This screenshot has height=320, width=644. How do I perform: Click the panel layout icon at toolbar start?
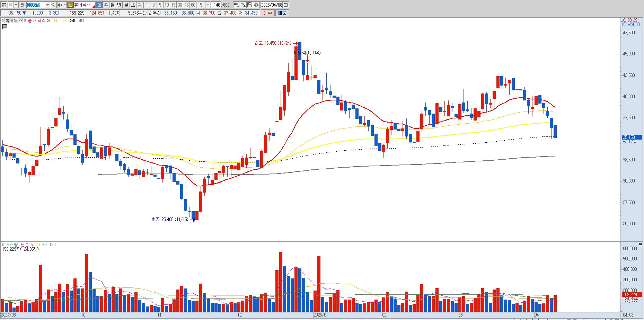4,5
